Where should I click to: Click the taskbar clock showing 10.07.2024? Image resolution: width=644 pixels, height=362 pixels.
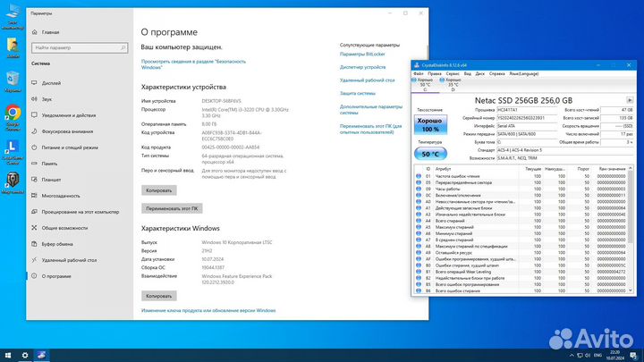[x=614, y=356]
